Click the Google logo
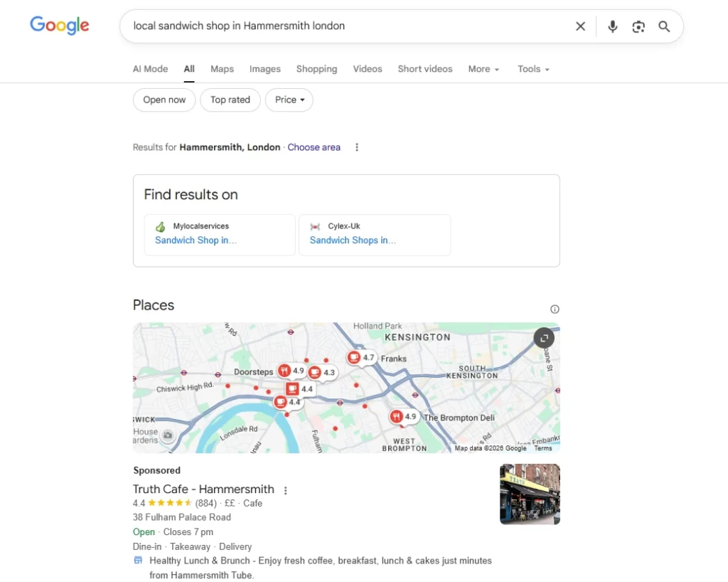728x582 pixels. pos(60,26)
